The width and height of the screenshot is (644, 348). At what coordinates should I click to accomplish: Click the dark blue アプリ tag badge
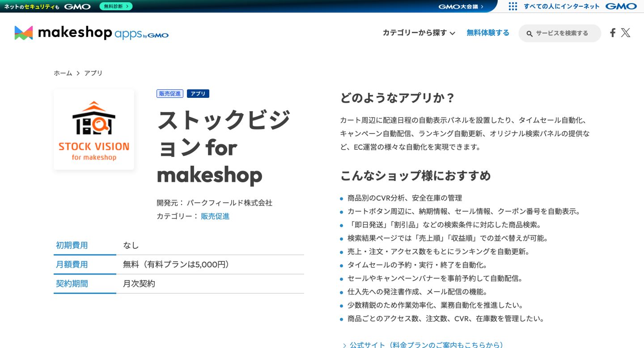(198, 93)
